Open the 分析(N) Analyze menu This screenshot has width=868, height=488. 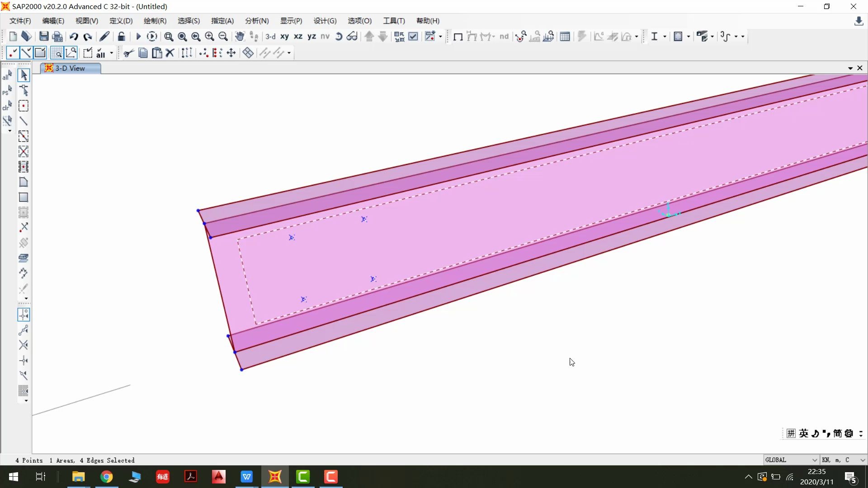coord(257,21)
